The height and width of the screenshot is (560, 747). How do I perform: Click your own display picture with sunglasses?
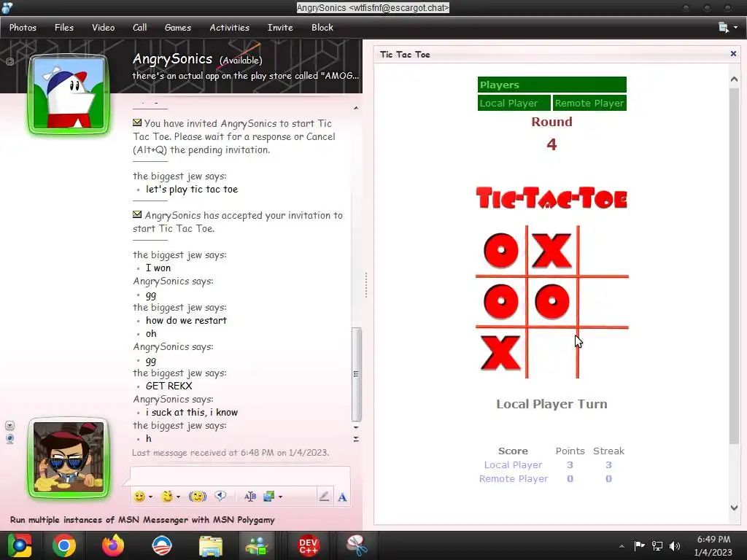69,457
